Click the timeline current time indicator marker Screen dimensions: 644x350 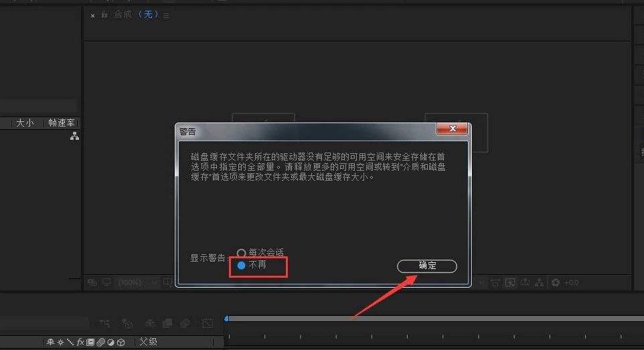point(227,319)
